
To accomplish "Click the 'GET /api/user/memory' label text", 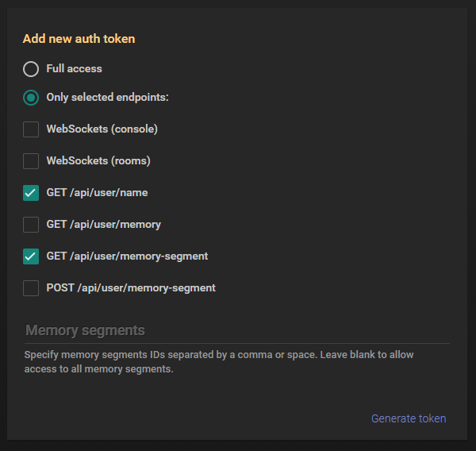I will click(103, 224).
